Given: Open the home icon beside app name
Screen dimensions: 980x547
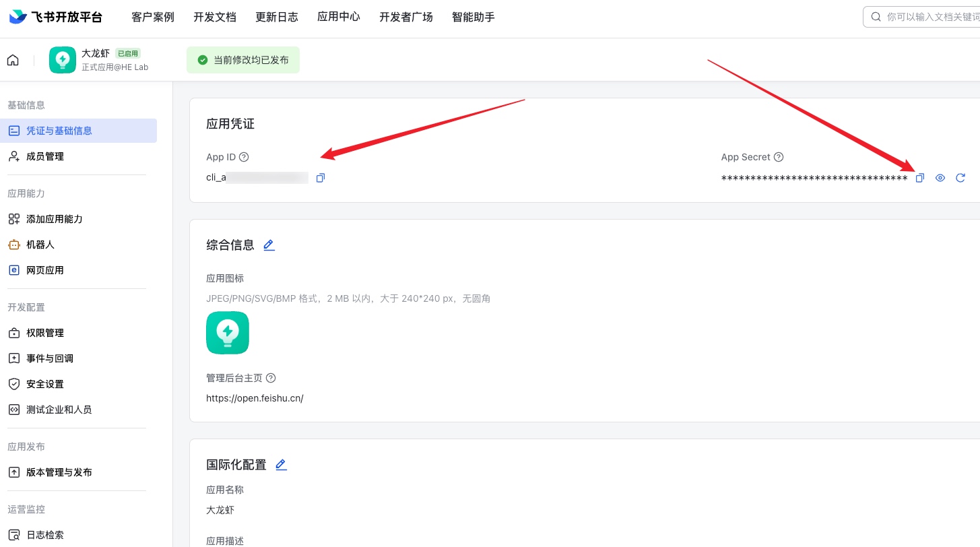Looking at the screenshot, I should [x=13, y=60].
